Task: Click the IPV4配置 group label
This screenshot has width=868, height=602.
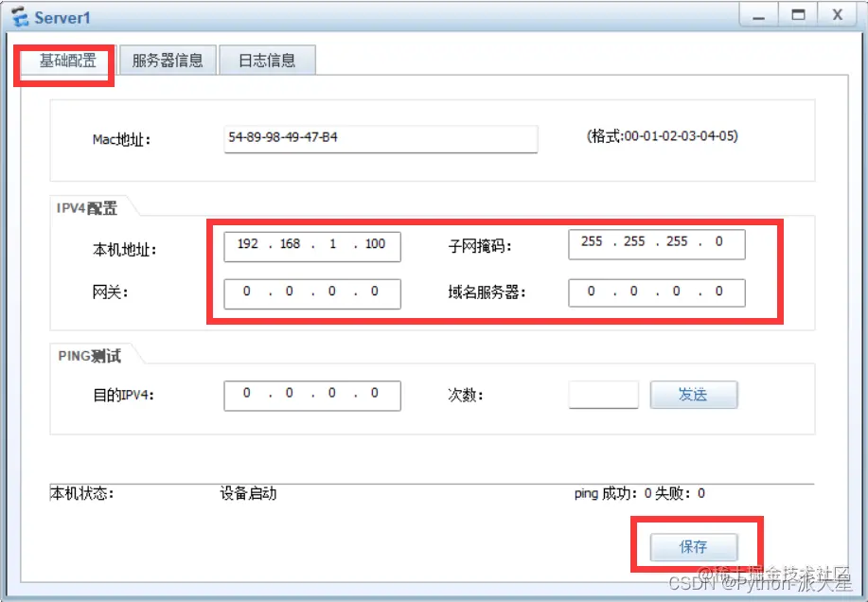Action: tap(87, 208)
